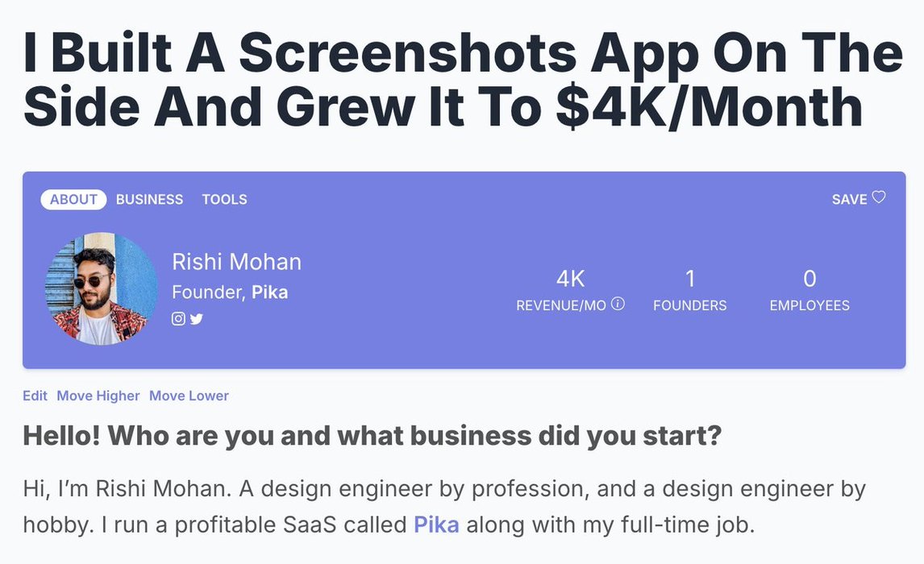The image size is (924, 564).
Task: Click Rishi Mohan's profile photo
Action: 101,289
